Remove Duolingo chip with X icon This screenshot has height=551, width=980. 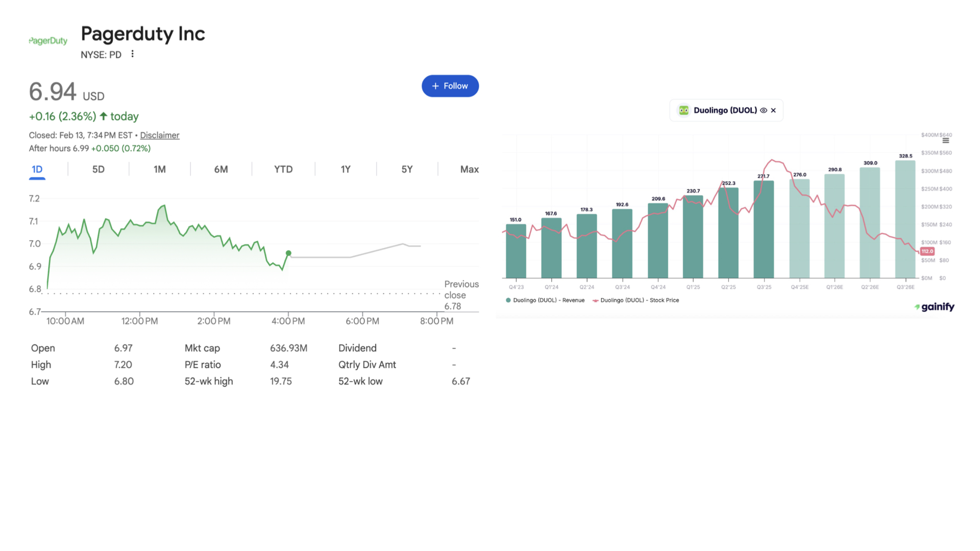pyautogui.click(x=773, y=110)
